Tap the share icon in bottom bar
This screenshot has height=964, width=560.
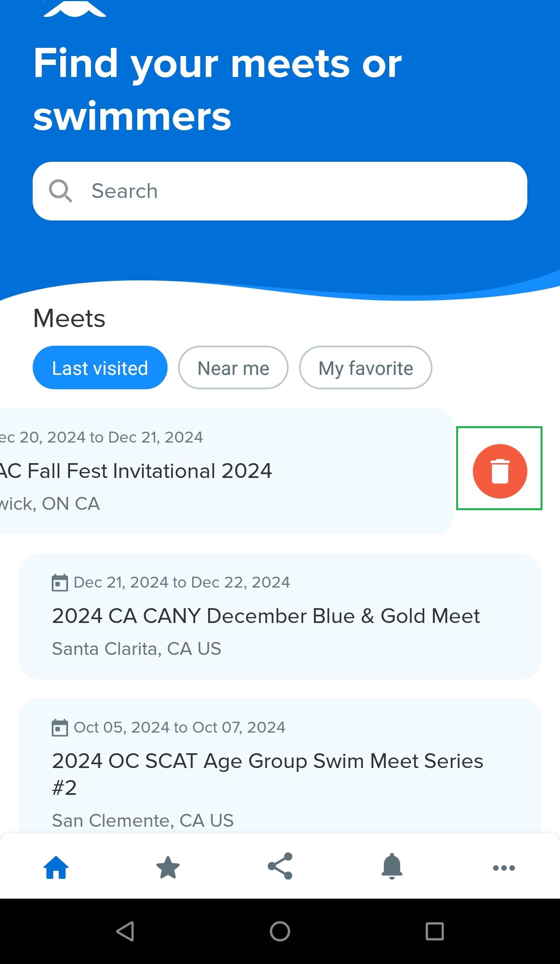click(x=280, y=866)
